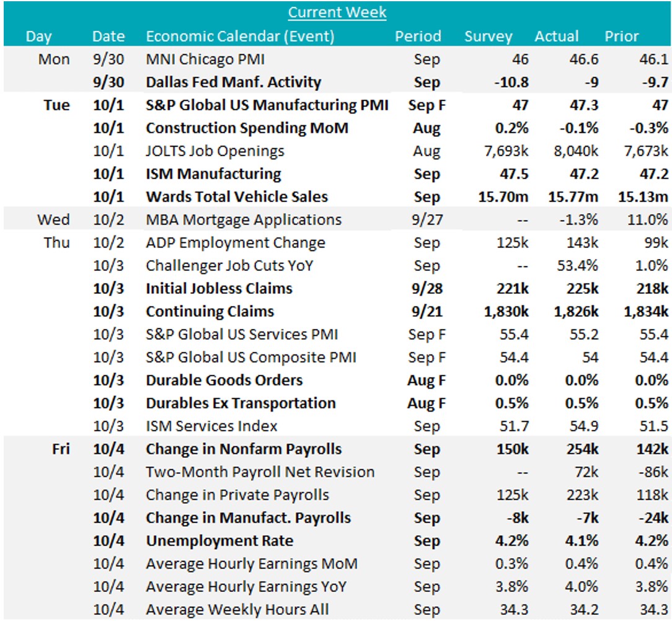Screen dimensions: 672x621
Task: Select Change in Nonfarm Payrolls event
Action: click(244, 449)
